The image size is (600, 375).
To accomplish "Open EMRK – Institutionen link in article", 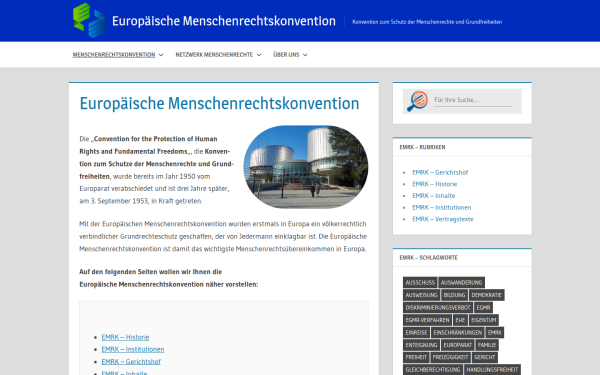I will tap(133, 349).
